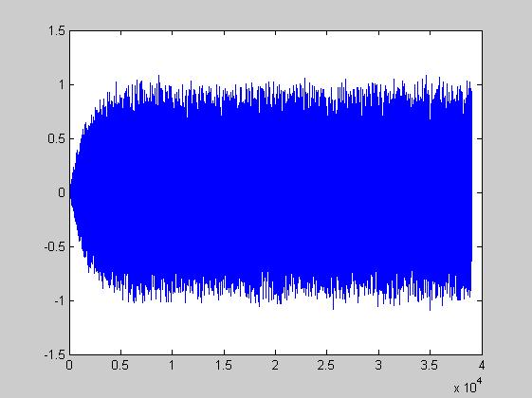This screenshot has height=398, width=532.
Task: Select the y-axis tick label 1
Action: point(62,84)
